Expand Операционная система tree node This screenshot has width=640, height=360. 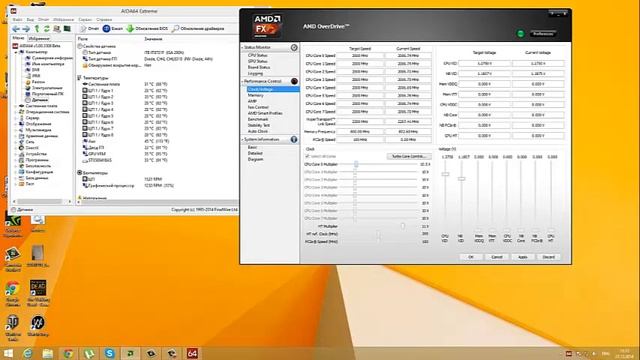click(x=16, y=112)
